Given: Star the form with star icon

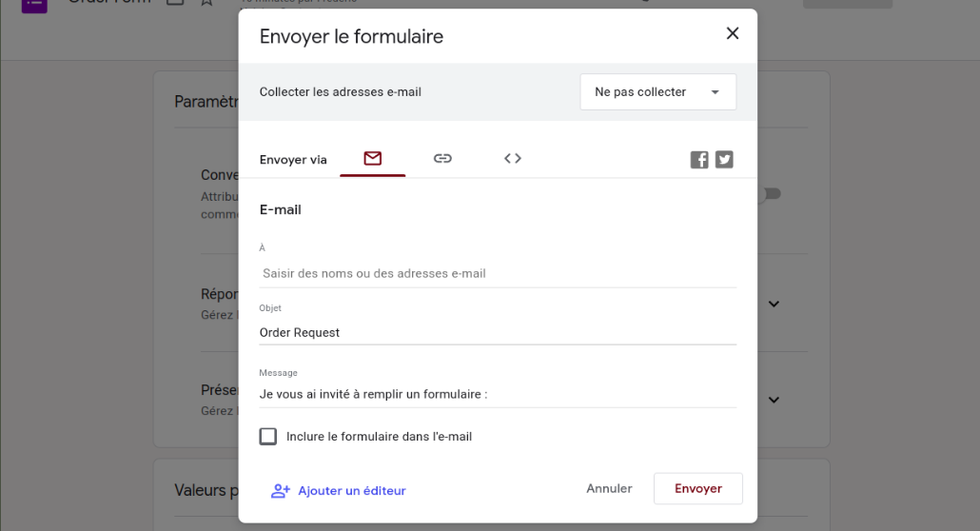Looking at the screenshot, I should pyautogui.click(x=206, y=3).
